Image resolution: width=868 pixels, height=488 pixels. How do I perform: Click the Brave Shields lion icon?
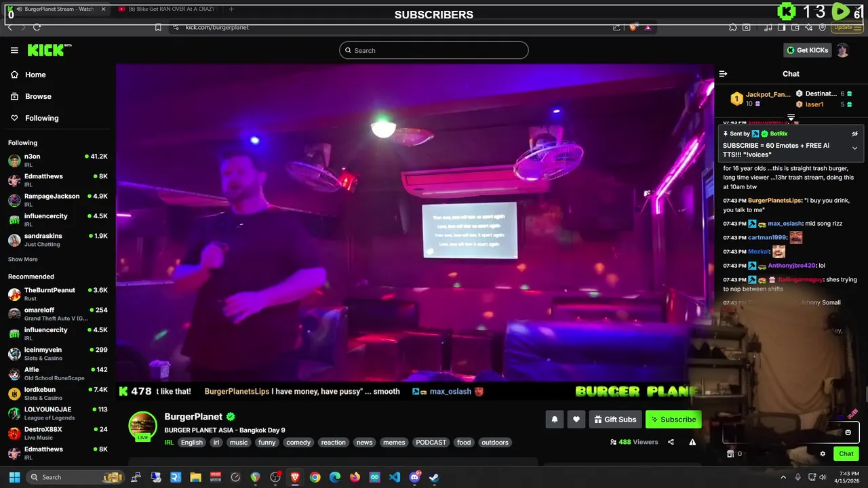pos(633,27)
